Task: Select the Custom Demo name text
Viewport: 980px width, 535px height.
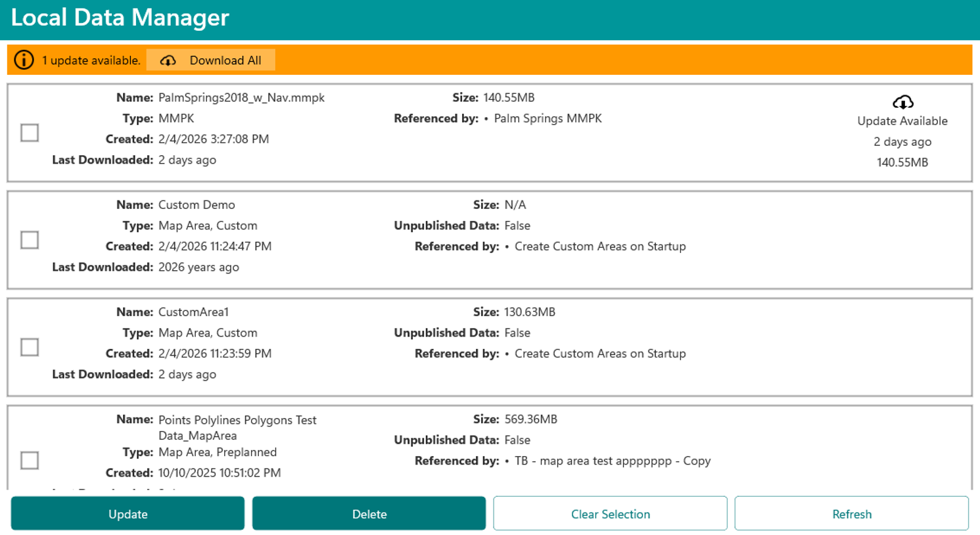Action: [197, 204]
